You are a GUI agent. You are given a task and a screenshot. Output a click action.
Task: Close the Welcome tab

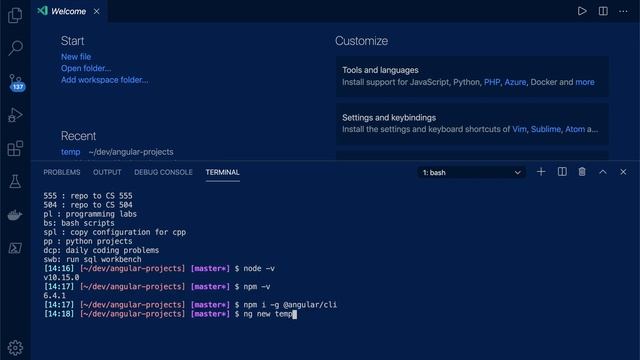[96, 11]
